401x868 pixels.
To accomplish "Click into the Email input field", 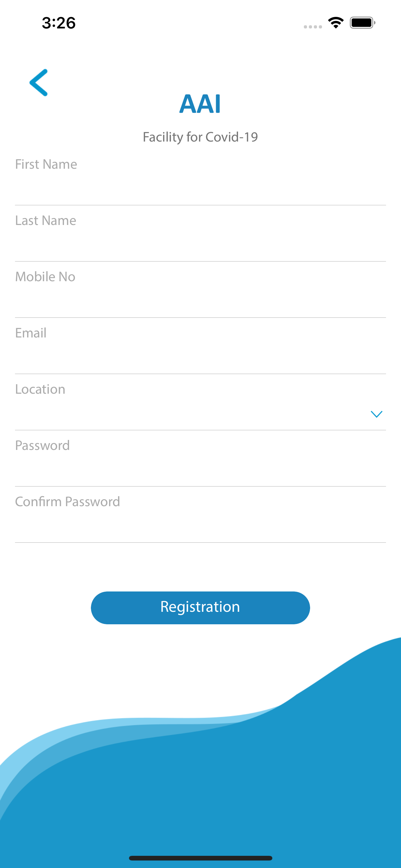I will [x=200, y=358].
